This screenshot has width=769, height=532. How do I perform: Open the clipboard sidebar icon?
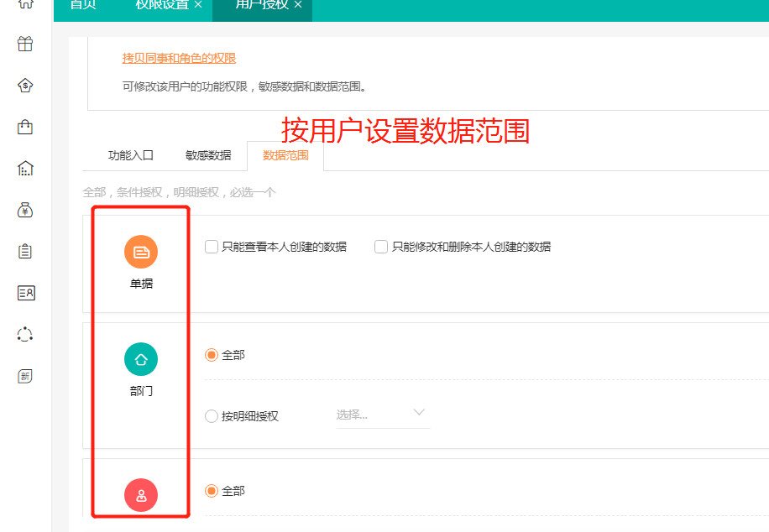25,251
